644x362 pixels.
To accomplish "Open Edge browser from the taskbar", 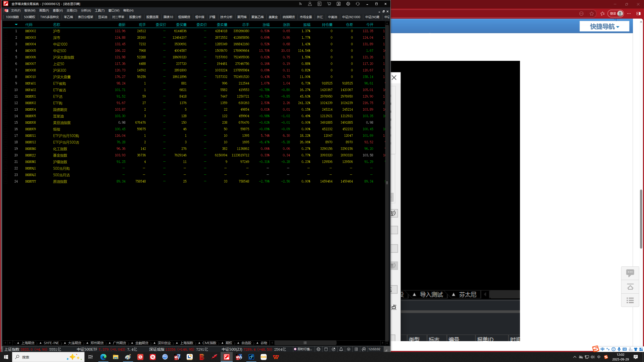I will tap(103, 357).
